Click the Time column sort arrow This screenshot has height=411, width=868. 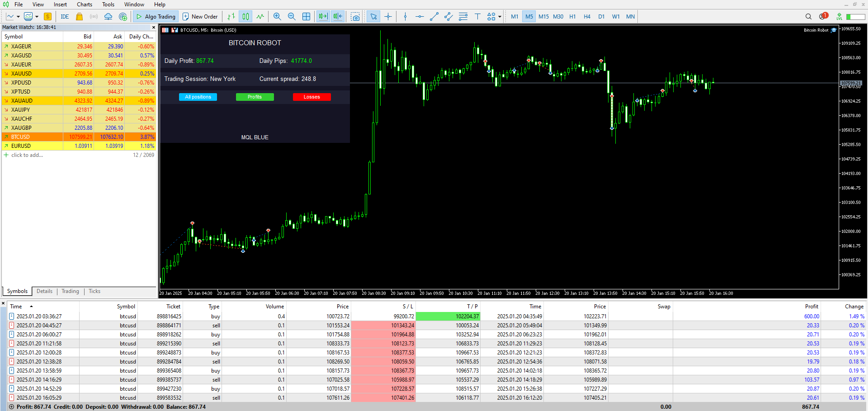[x=31, y=307]
